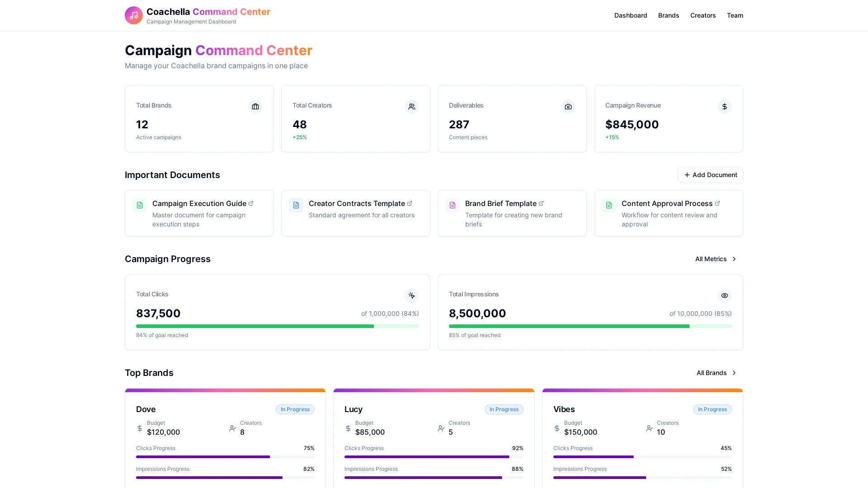Click the purple document icon for Brand Brief
The height and width of the screenshot is (488, 868).
click(453, 205)
